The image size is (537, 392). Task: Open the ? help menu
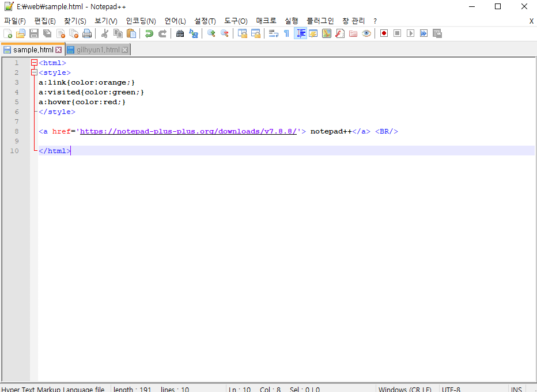coord(375,21)
